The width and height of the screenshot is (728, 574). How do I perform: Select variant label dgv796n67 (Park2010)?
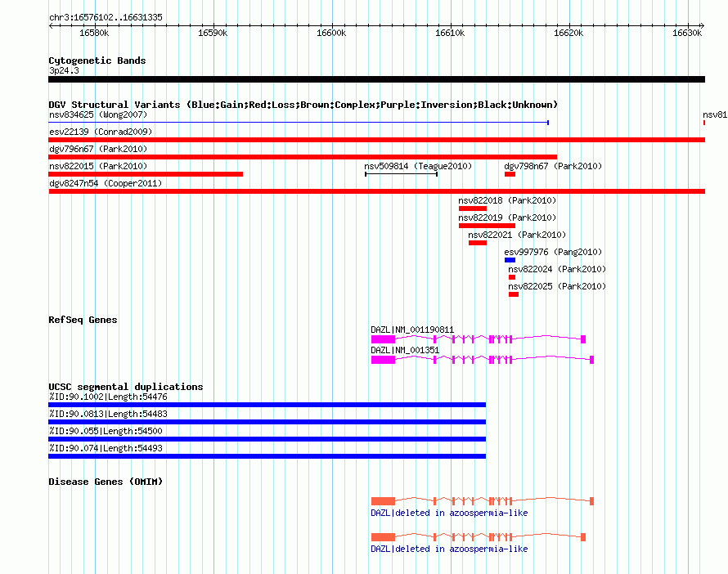(x=98, y=149)
